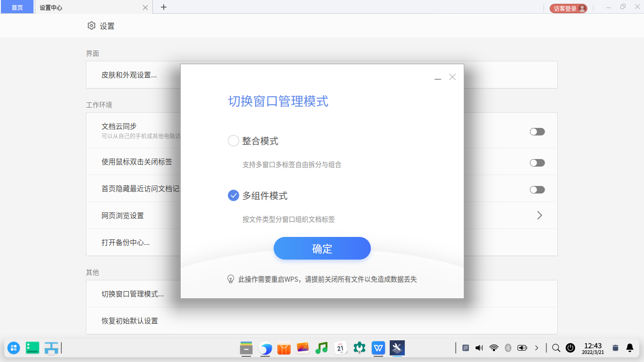Open the File Manager from the dock
Image resolution: width=644 pixels, height=362 pixels.
(x=246, y=348)
